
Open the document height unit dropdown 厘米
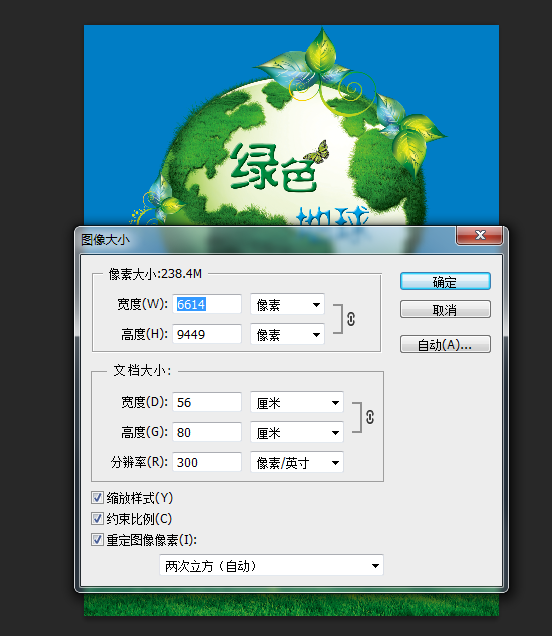coord(297,432)
